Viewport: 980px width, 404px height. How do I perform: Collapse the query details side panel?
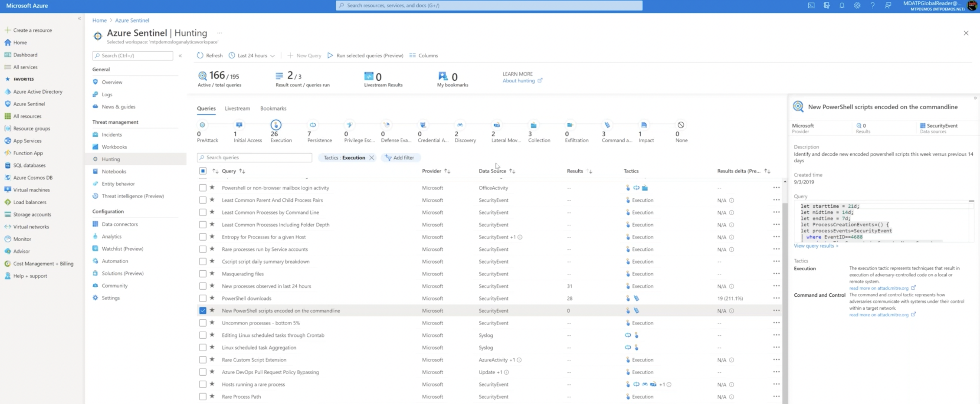tap(975, 98)
